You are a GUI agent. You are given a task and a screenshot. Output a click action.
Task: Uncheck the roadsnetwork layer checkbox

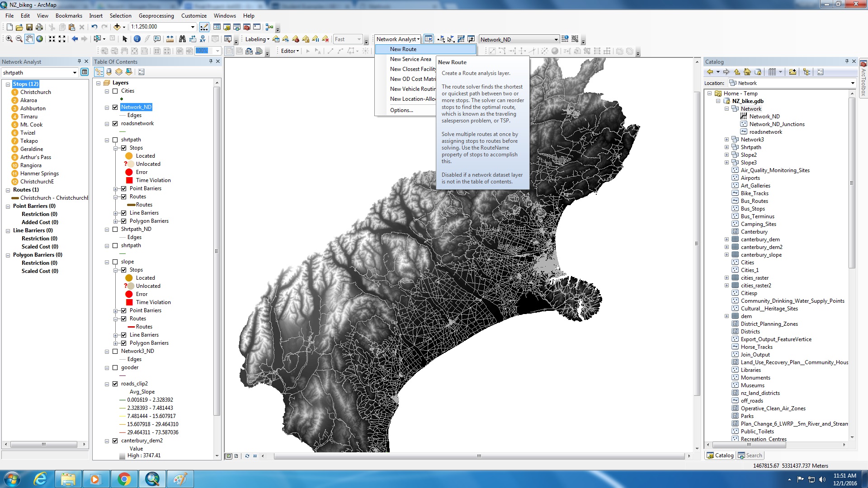coord(115,123)
